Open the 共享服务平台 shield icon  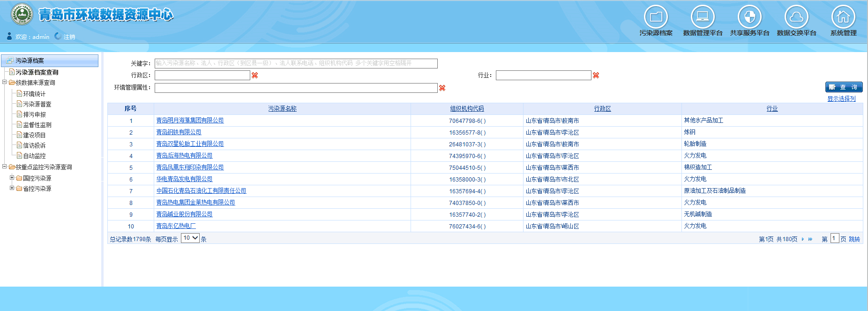point(749,17)
